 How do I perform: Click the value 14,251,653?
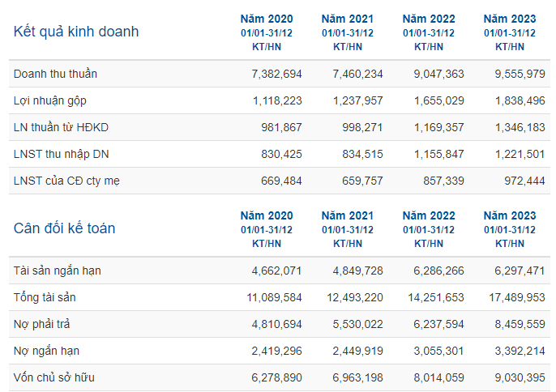(x=436, y=298)
